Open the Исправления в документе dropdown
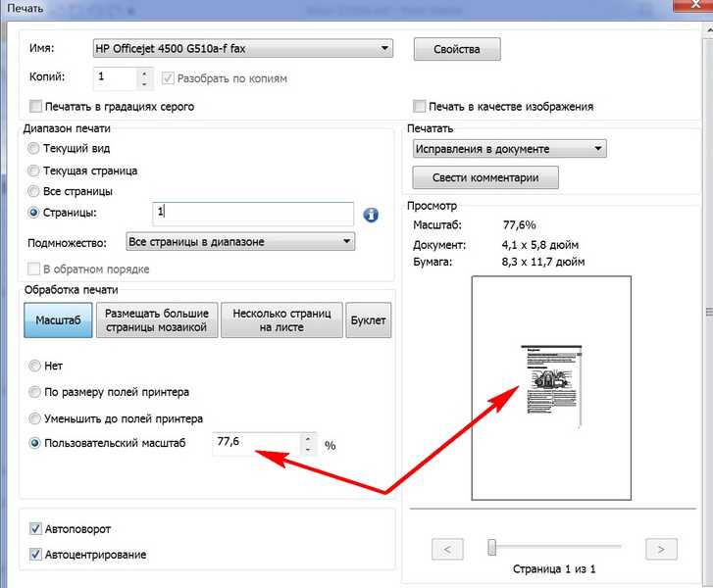713x588 pixels. (x=509, y=149)
